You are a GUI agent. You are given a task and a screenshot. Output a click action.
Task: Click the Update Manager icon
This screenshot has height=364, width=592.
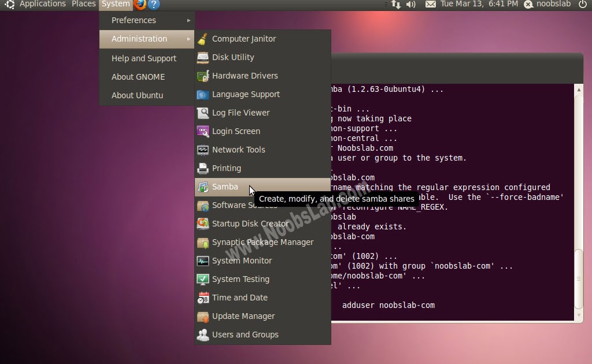[x=203, y=316]
